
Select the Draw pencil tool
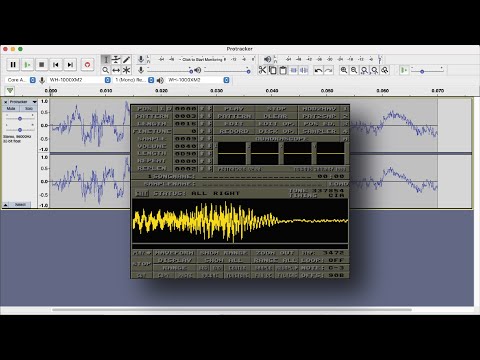click(126, 60)
